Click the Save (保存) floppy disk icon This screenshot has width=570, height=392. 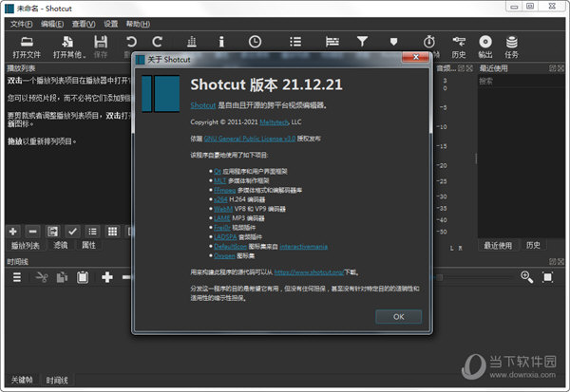[101, 42]
